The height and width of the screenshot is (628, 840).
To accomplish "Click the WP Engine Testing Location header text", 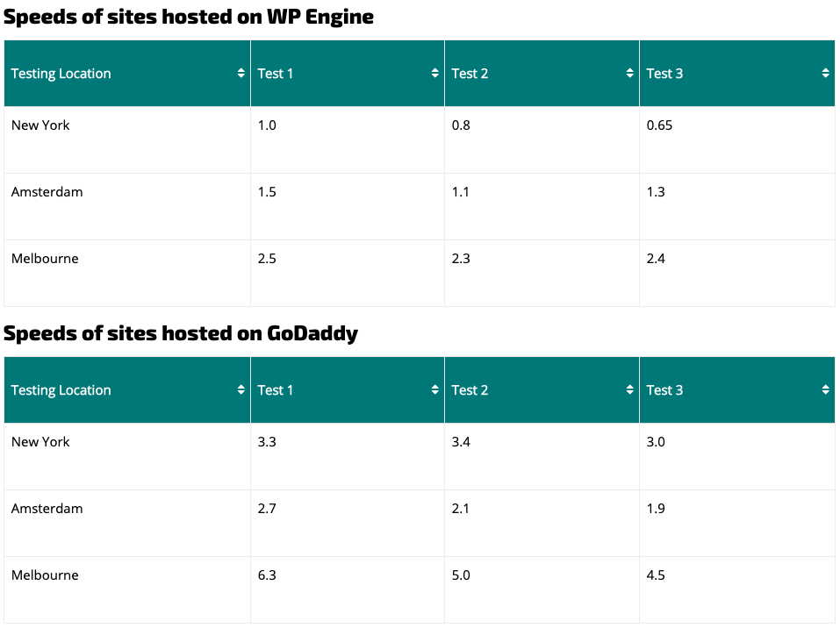I will (61, 74).
